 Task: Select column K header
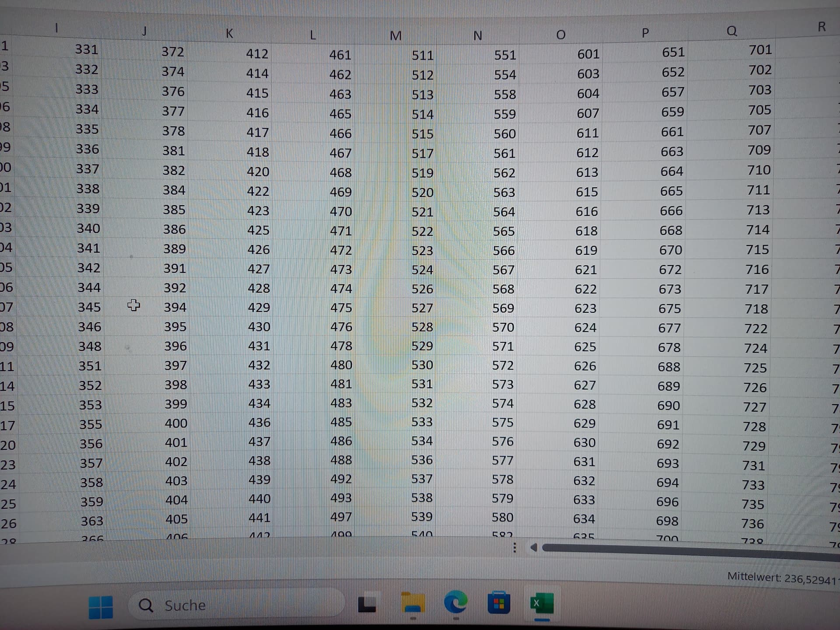tap(229, 33)
